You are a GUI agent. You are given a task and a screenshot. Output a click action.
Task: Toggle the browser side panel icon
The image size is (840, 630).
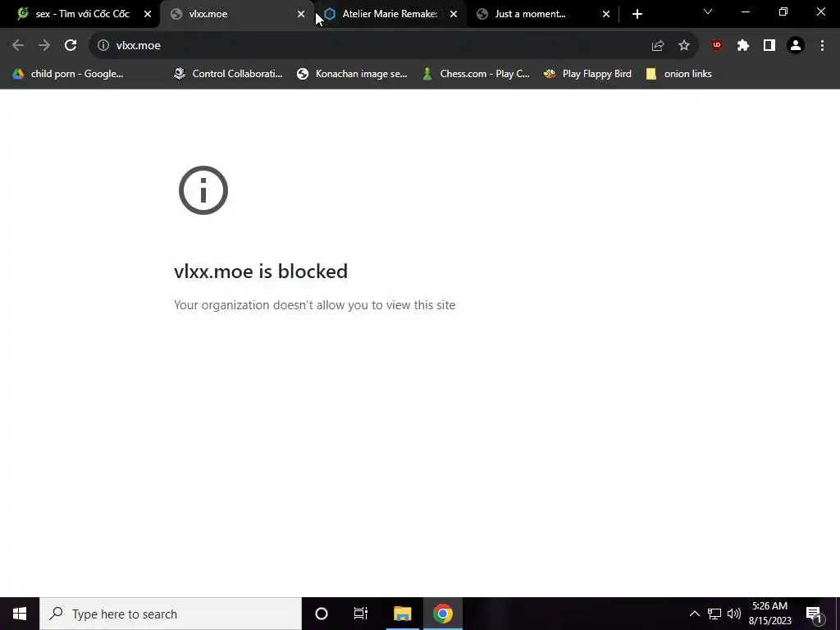769,46
